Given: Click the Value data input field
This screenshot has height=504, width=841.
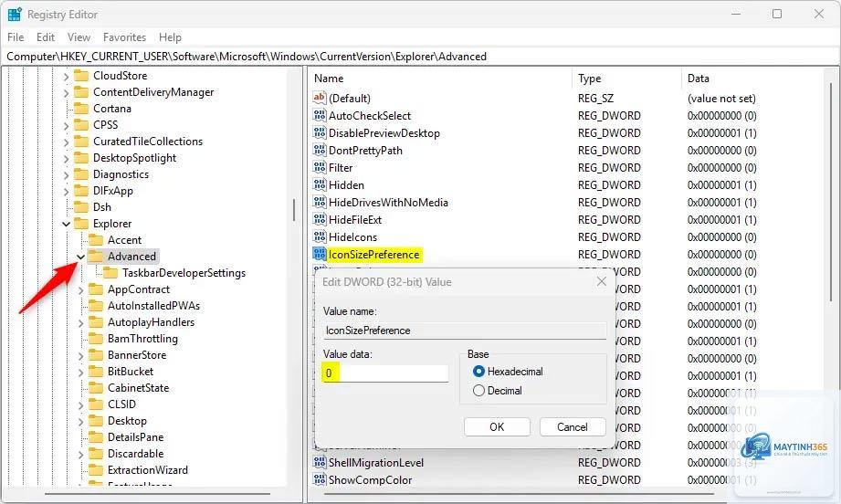Looking at the screenshot, I should tap(385, 373).
